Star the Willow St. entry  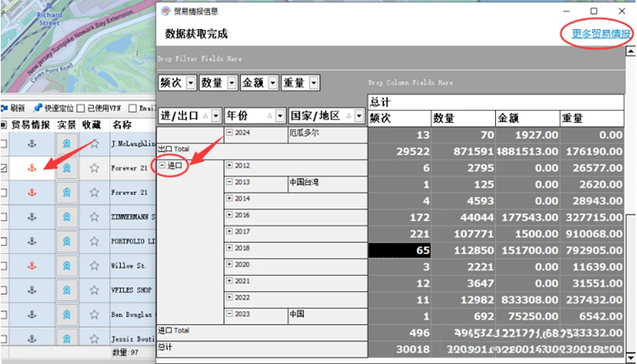tap(95, 266)
